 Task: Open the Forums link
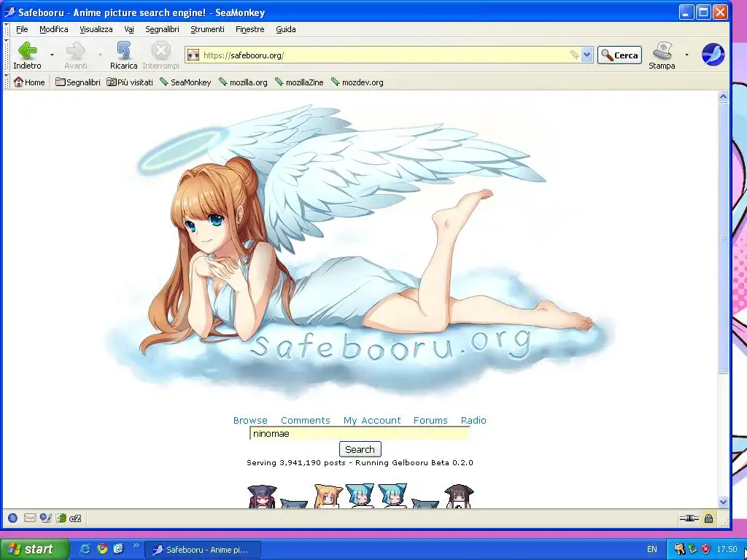(430, 421)
